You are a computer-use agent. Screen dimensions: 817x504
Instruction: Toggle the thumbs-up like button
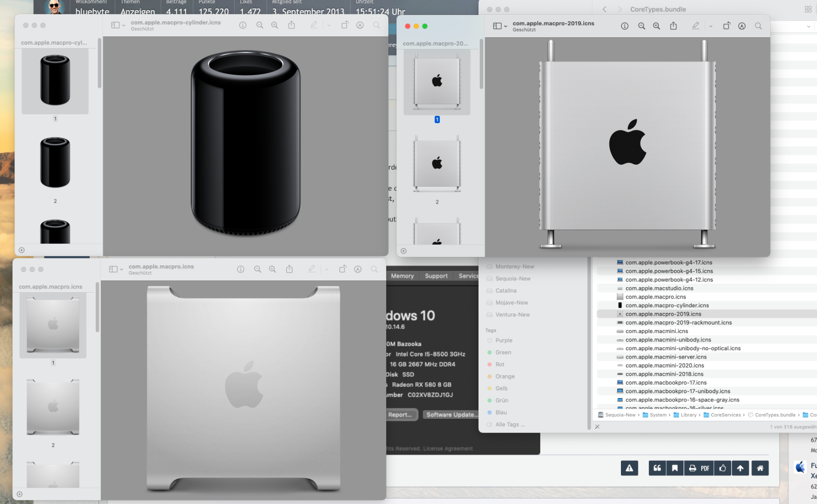pos(723,468)
